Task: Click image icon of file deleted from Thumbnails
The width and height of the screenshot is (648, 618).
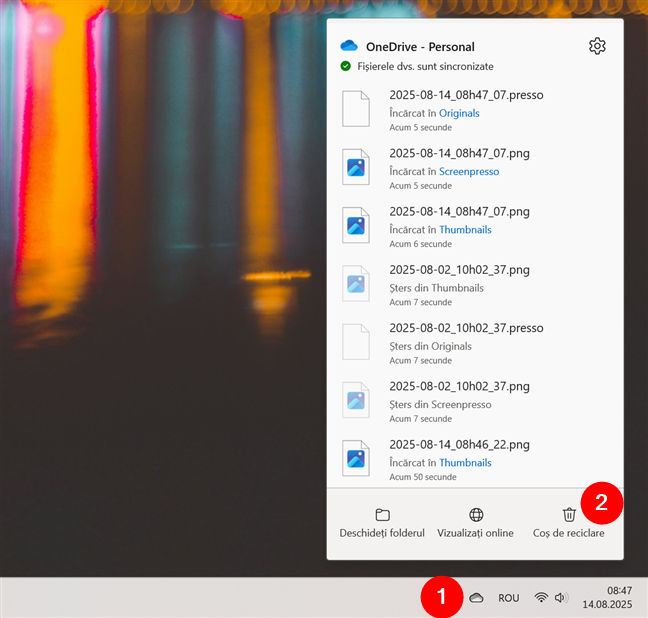Action: click(356, 284)
